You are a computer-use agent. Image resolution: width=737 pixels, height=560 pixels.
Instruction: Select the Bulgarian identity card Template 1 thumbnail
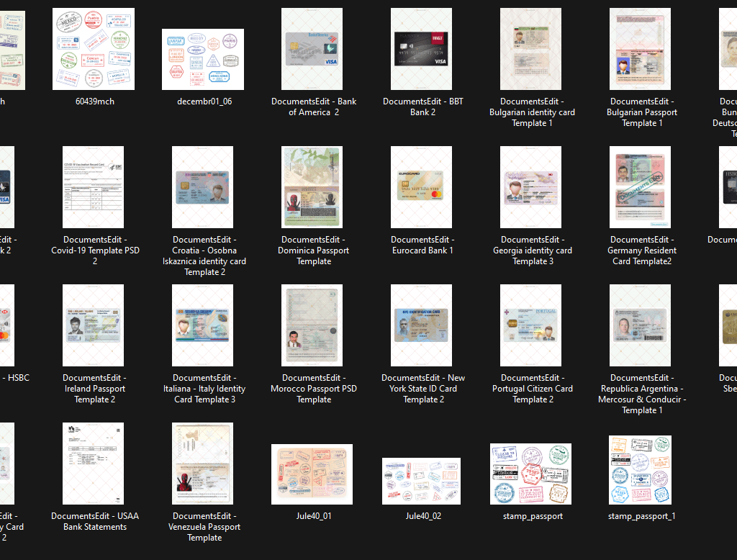coord(530,49)
